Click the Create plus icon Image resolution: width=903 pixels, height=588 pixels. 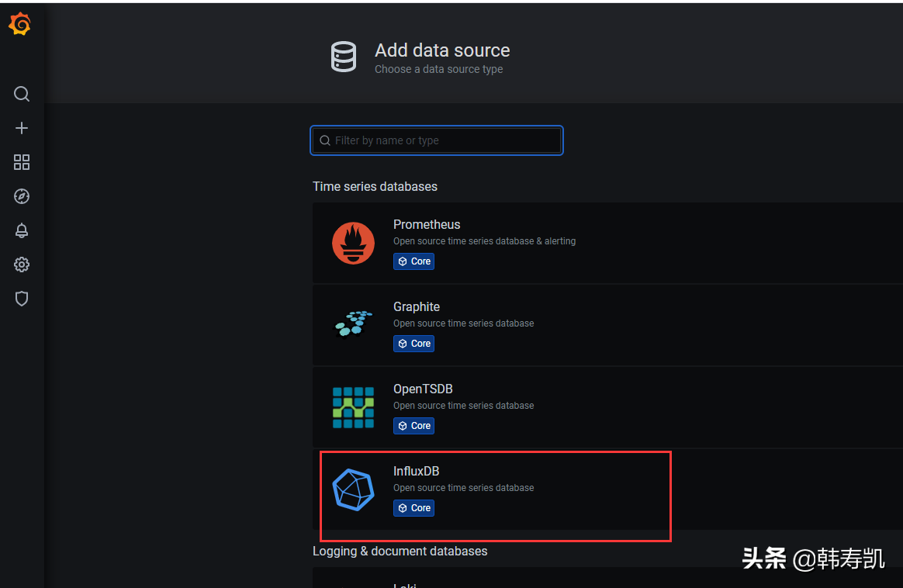(21, 128)
